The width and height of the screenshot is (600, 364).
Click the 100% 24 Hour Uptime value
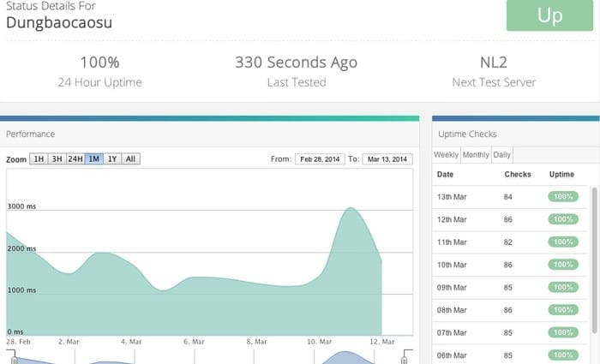coord(100,63)
